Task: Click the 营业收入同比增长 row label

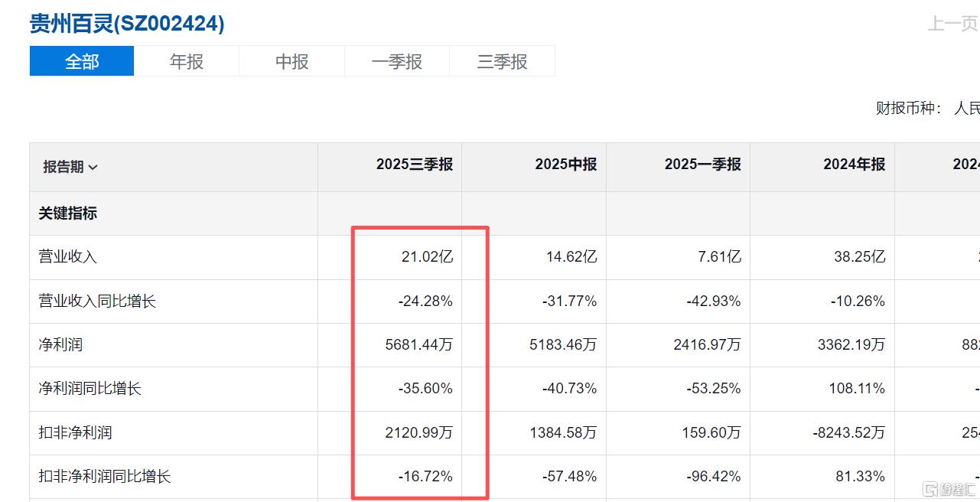Action: 97,302
